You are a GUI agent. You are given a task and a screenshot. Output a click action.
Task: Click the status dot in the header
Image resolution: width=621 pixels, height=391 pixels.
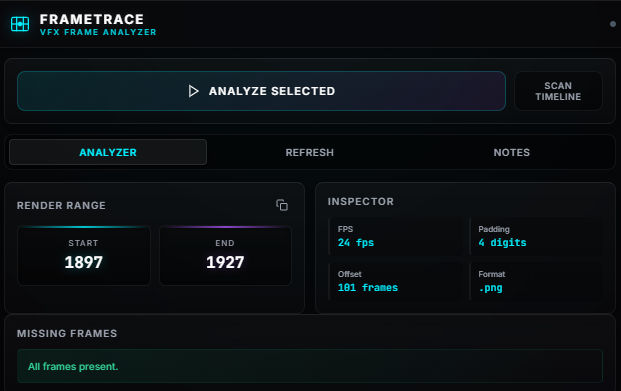coord(612,24)
